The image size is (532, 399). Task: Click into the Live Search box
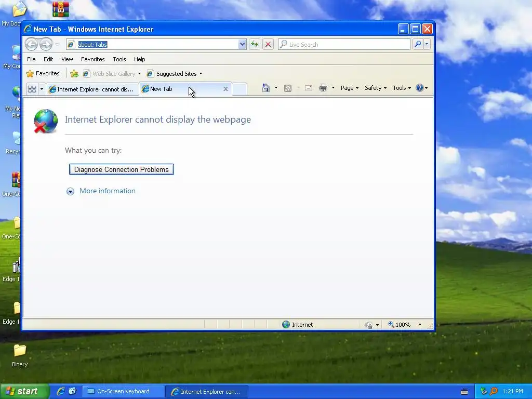(x=344, y=45)
